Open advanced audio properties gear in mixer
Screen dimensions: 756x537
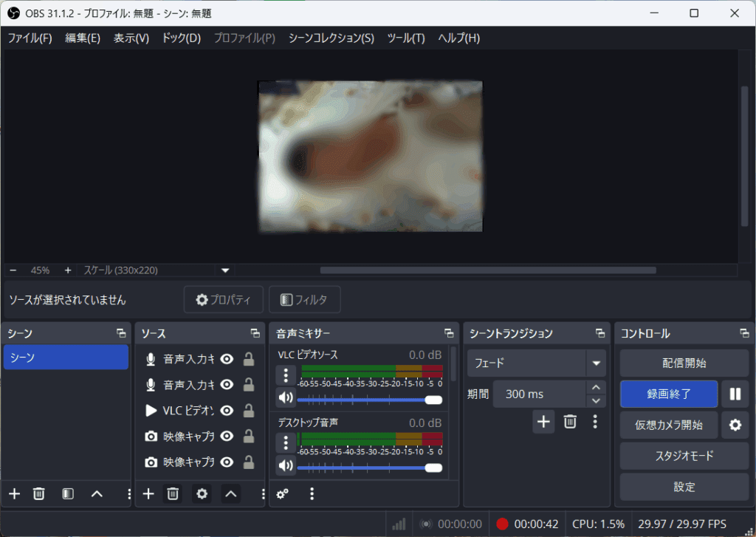(281, 493)
